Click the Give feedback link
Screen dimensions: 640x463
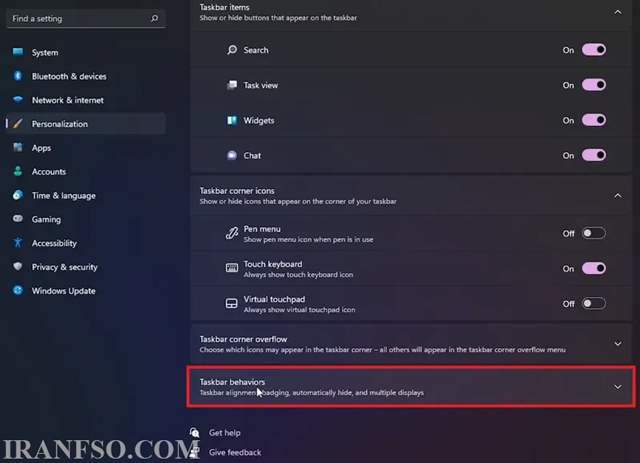[x=235, y=452]
